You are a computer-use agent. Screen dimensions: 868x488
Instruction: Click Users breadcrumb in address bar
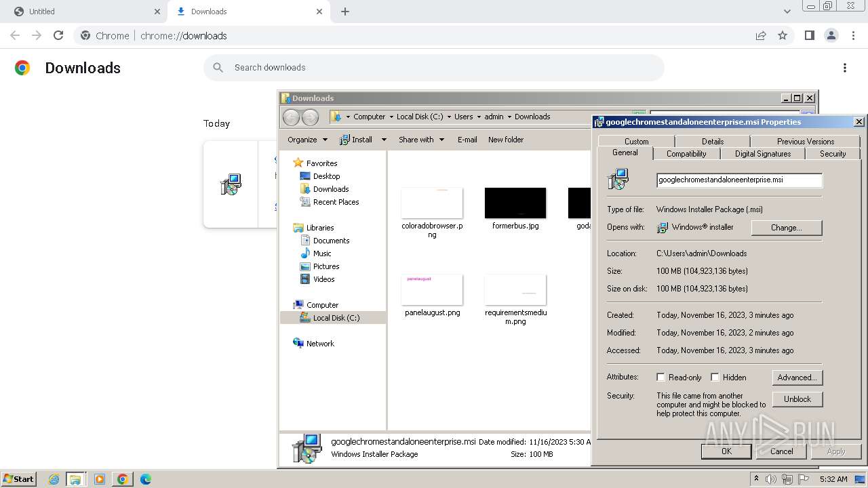464,117
